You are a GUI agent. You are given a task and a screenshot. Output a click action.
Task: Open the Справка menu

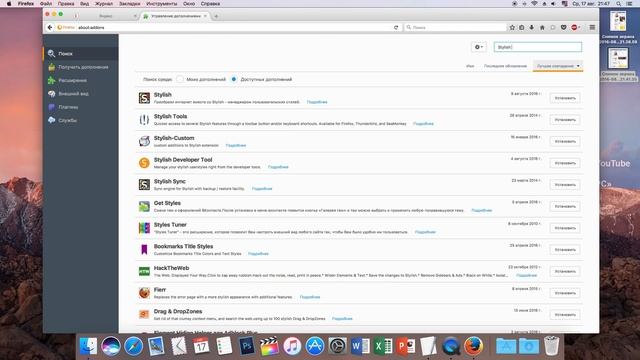tap(210, 4)
